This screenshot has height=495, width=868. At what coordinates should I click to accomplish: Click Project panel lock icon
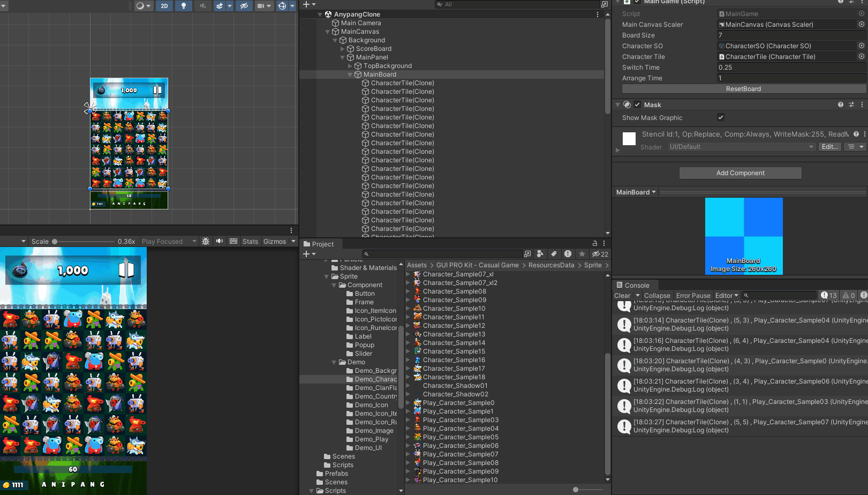pos(594,244)
